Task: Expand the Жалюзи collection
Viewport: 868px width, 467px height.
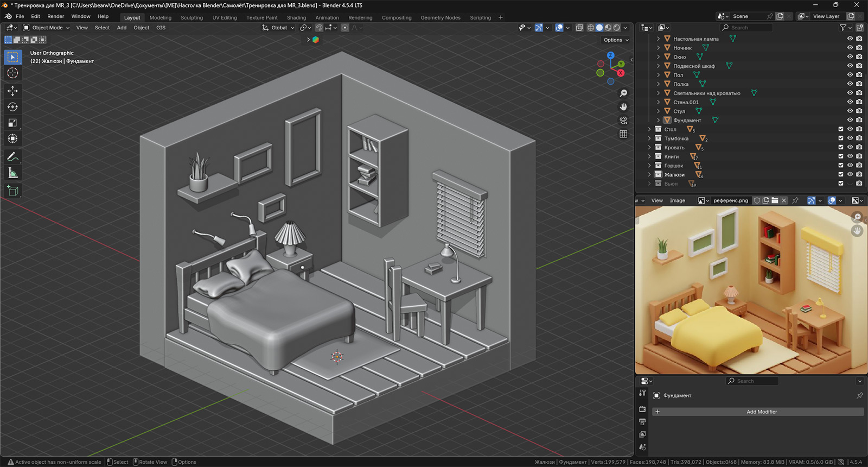Action: pos(649,175)
